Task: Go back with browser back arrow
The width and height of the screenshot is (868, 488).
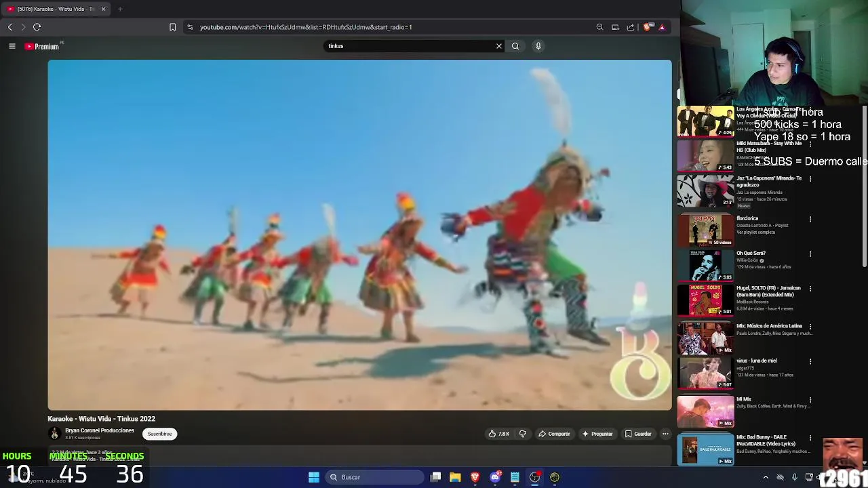Action: pos(10,27)
